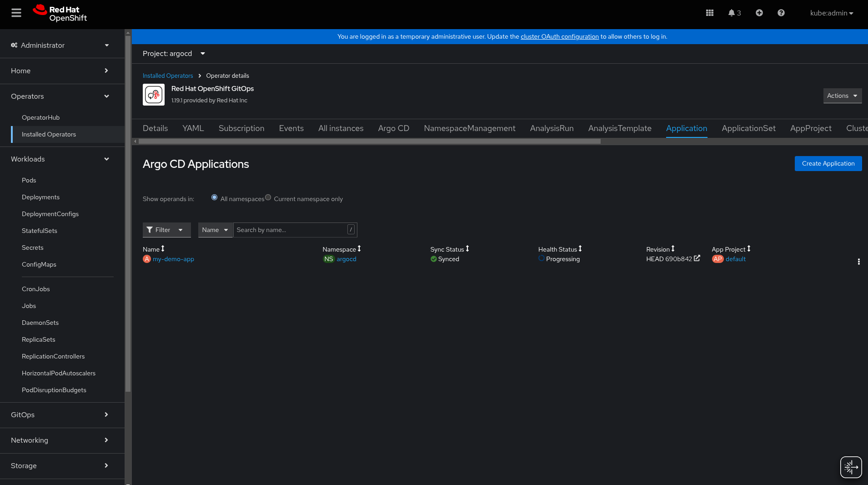
Task: Click the horizontal tab scrollbar
Action: pyautogui.click(x=369, y=141)
